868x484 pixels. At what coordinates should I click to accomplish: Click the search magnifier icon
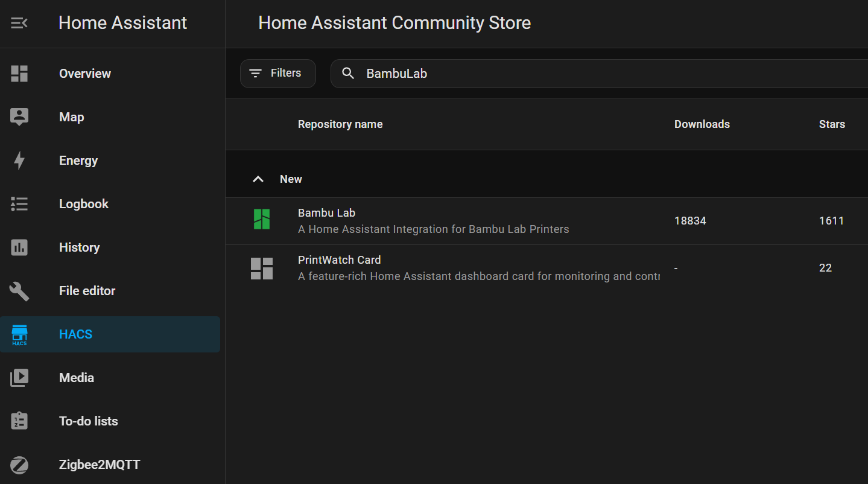(x=348, y=74)
